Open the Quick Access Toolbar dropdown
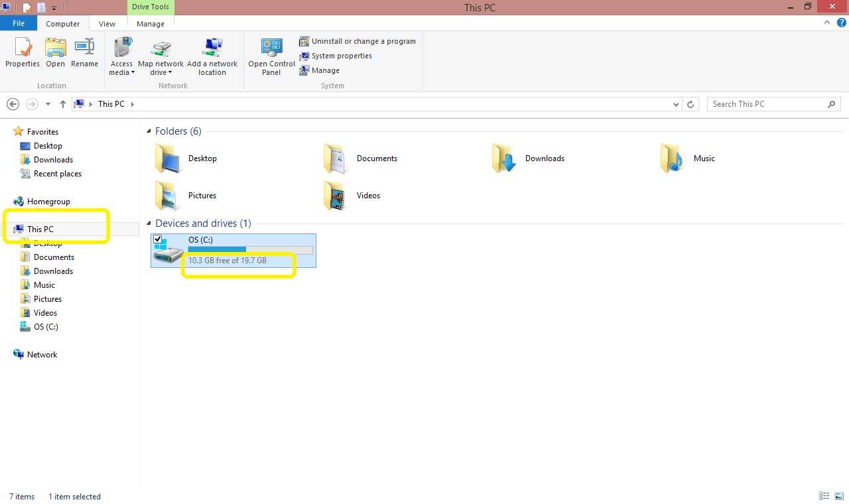849x504 pixels. tap(54, 8)
